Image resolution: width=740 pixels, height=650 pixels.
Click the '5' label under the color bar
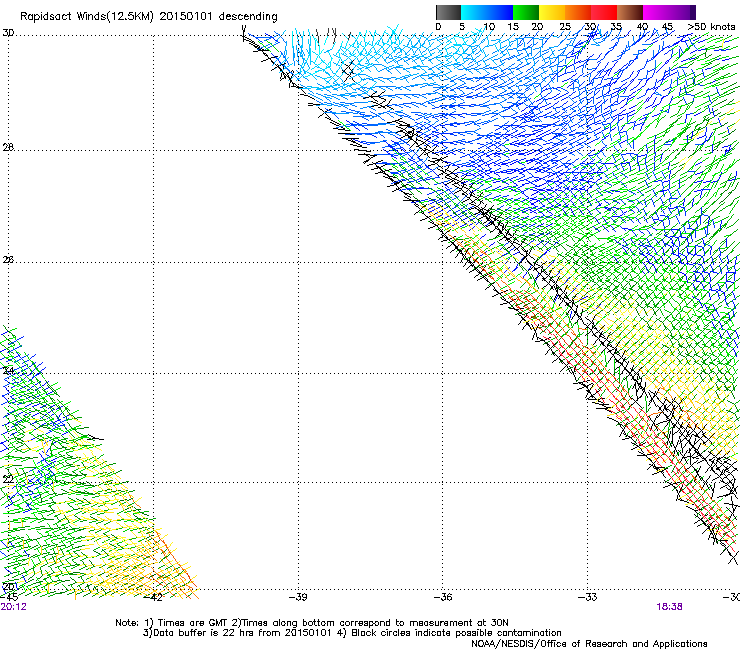pyautogui.click(x=462, y=26)
